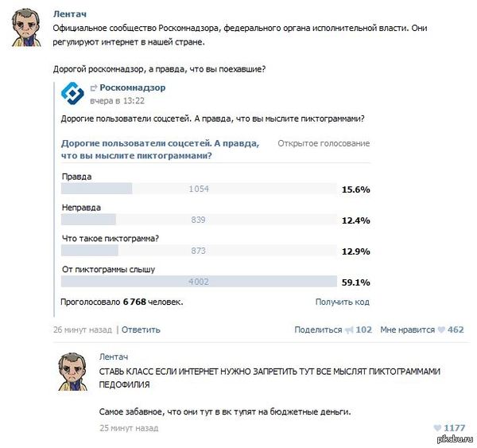
Task: Click the Лентач avatar on the comment
Action: (76, 372)
